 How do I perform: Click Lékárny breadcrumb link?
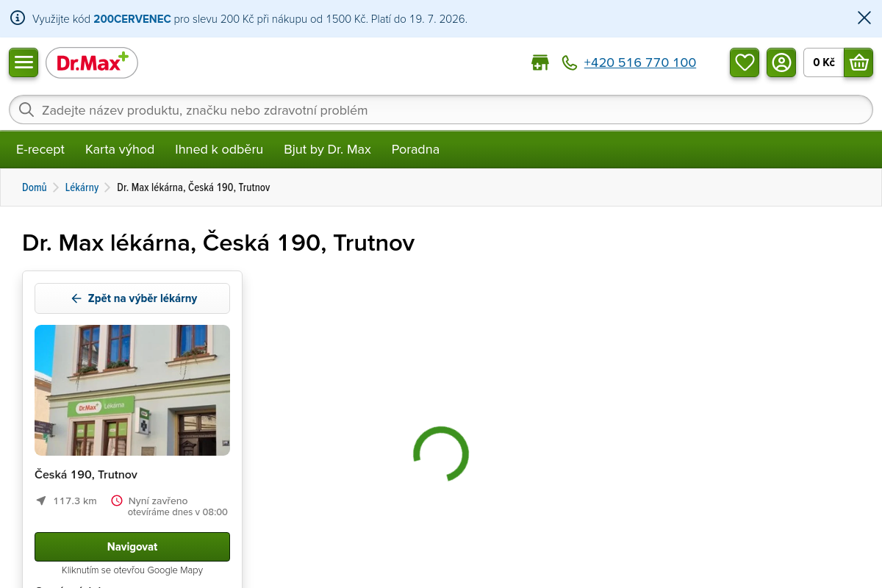[x=82, y=187]
